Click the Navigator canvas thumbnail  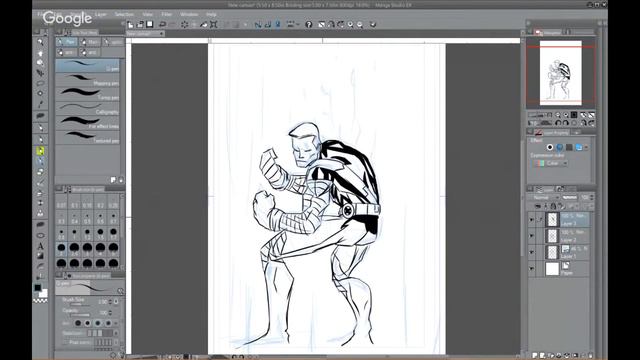click(560, 73)
